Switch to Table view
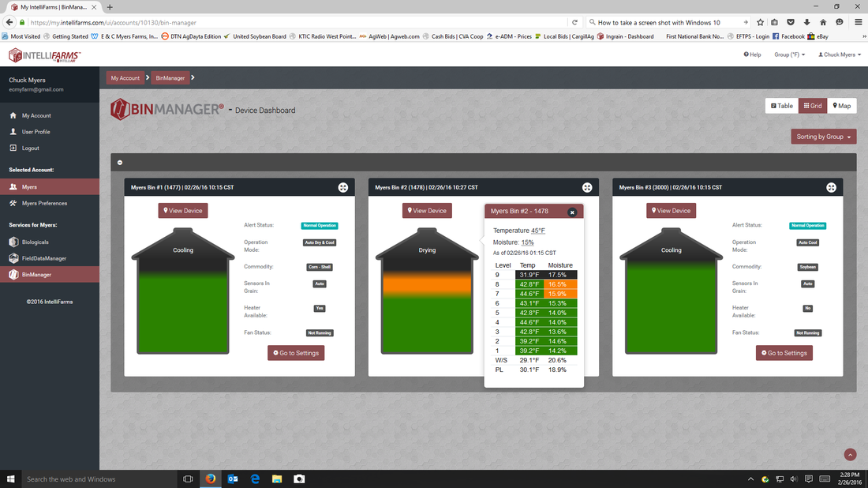Image resolution: width=868 pixels, height=488 pixels. coord(782,106)
